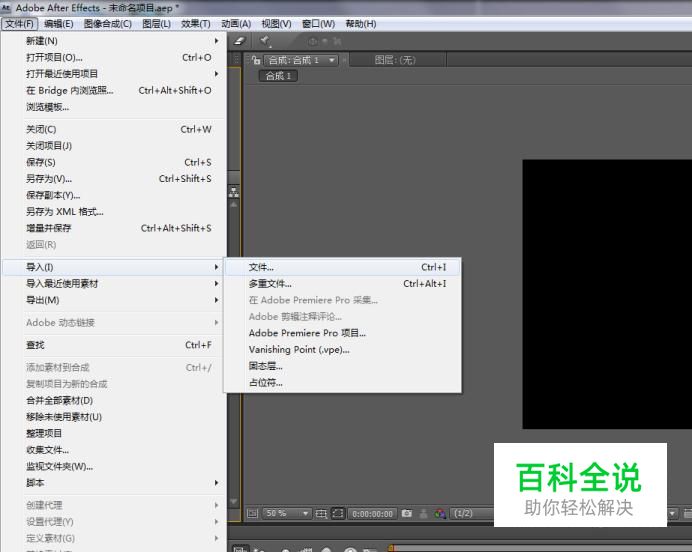The image size is (692, 552).
Task: Select the Puppet Pin tool
Action: [265, 41]
